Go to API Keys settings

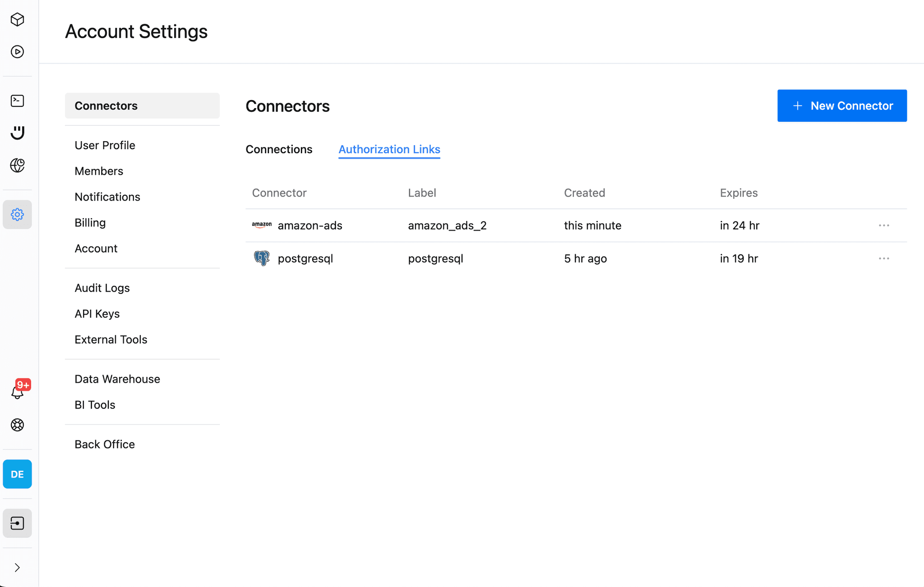(x=97, y=313)
